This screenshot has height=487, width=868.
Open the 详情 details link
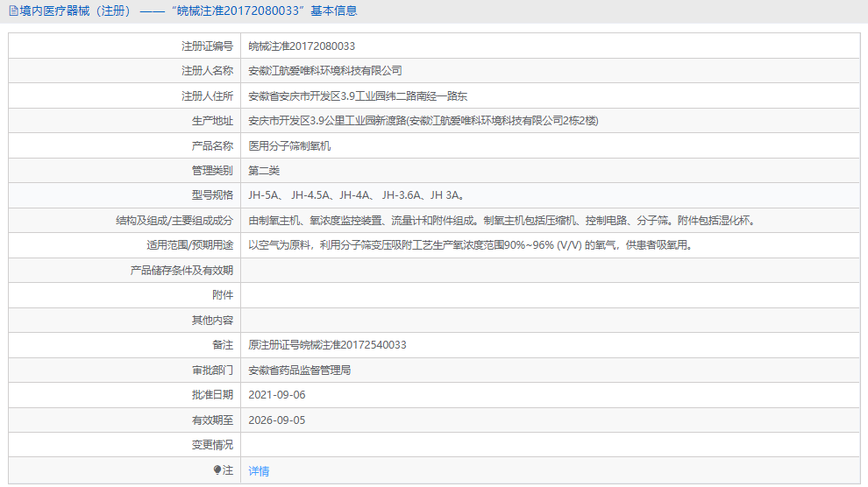259,471
